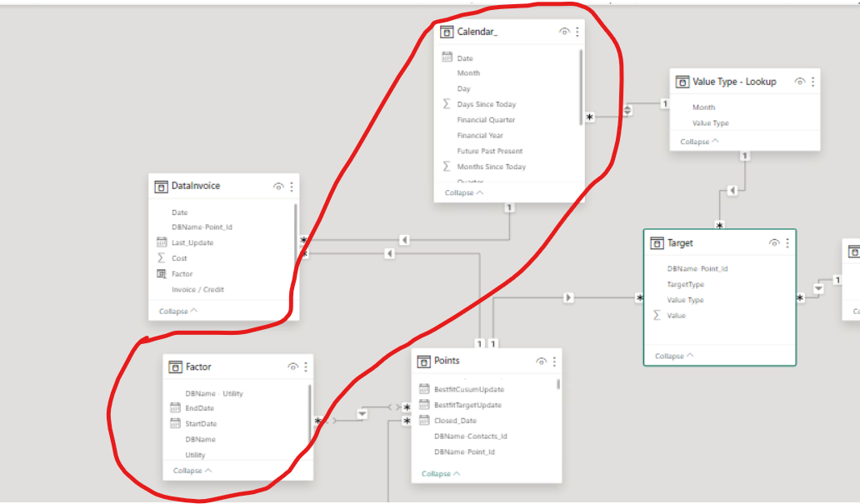This screenshot has height=504, width=860.
Task: Click the Target table icon
Action: (x=657, y=243)
